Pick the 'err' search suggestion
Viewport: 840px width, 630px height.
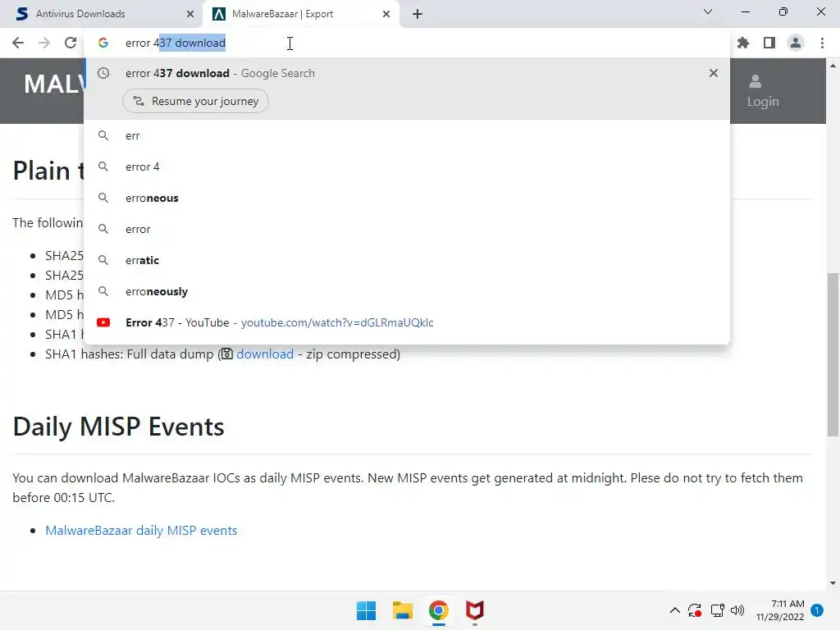407,136
